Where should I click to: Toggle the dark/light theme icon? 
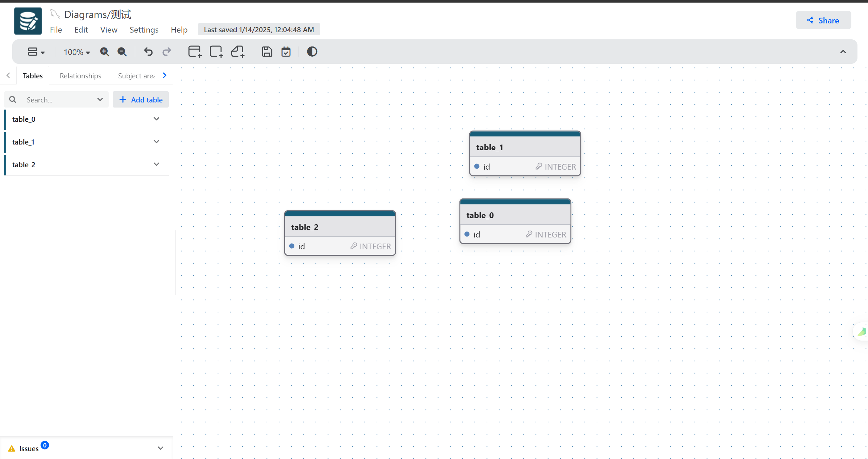(312, 52)
